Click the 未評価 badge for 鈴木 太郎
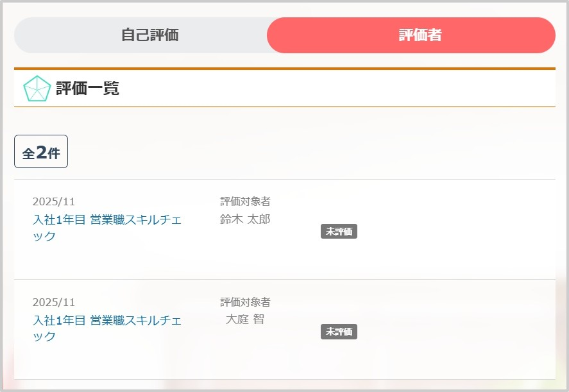Viewport: 569px width, 392px height. 339,232
